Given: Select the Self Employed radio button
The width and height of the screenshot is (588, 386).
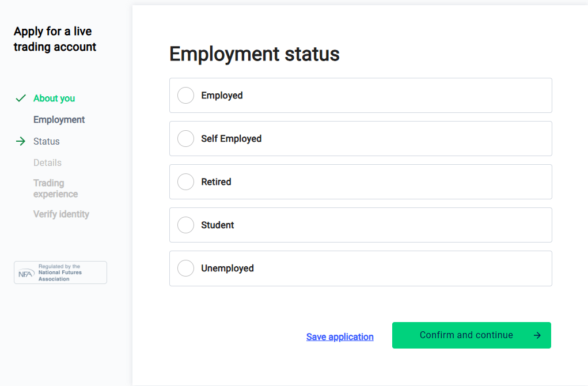Looking at the screenshot, I should point(185,138).
